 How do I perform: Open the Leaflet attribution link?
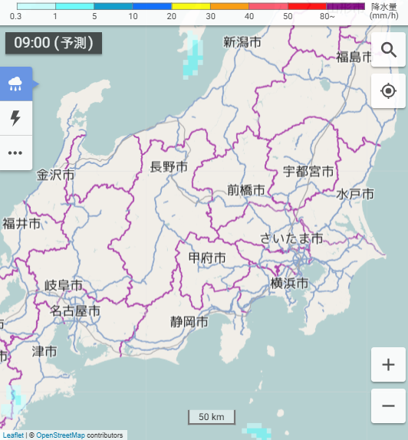13,435
